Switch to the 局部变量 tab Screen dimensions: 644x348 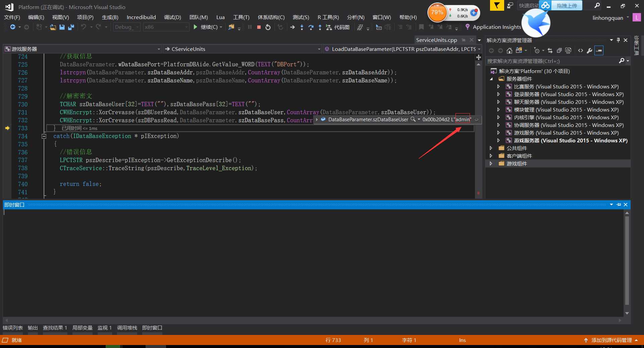coord(82,328)
